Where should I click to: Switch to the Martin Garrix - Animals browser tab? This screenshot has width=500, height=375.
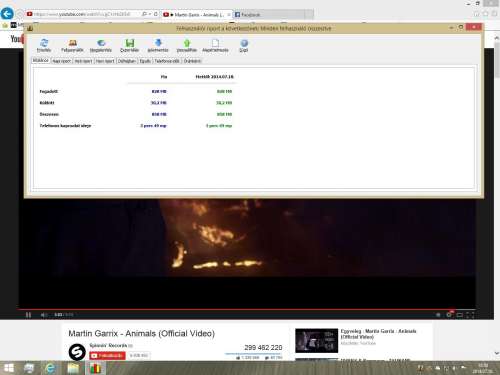[197, 15]
